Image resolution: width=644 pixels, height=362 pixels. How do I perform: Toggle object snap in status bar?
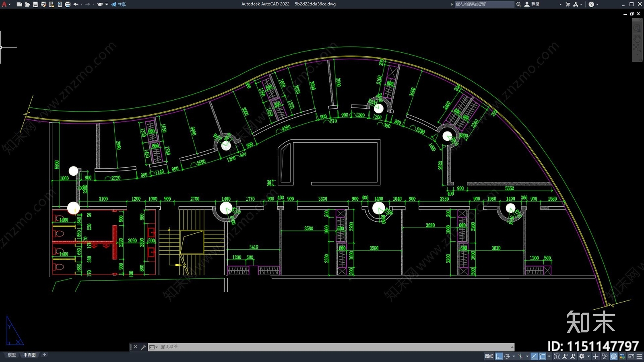coord(543,356)
